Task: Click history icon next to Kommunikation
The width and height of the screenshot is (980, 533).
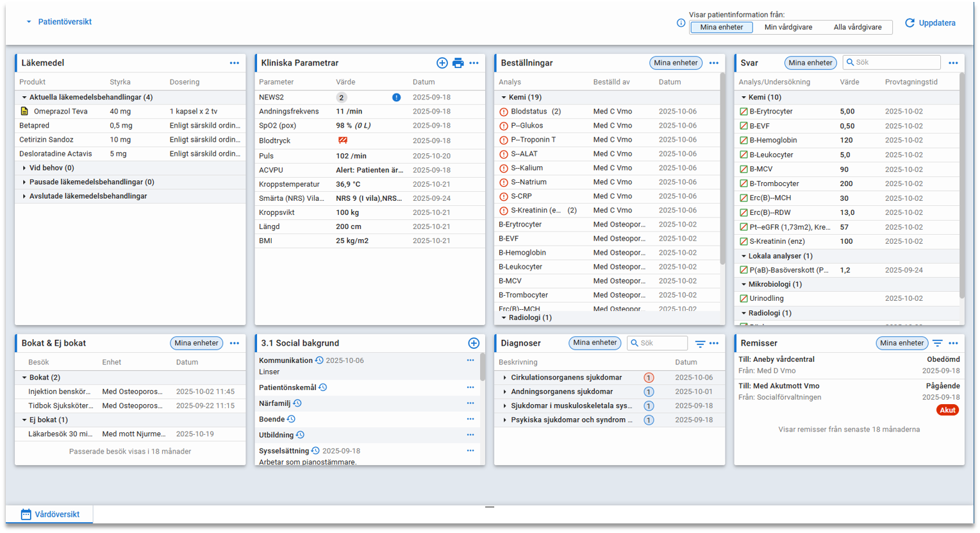Action: [319, 360]
